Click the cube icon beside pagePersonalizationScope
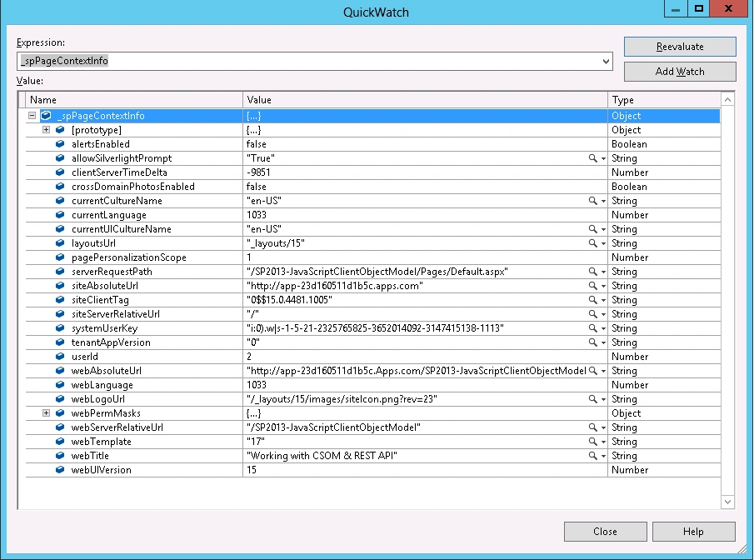The width and height of the screenshot is (754, 560). click(x=60, y=257)
